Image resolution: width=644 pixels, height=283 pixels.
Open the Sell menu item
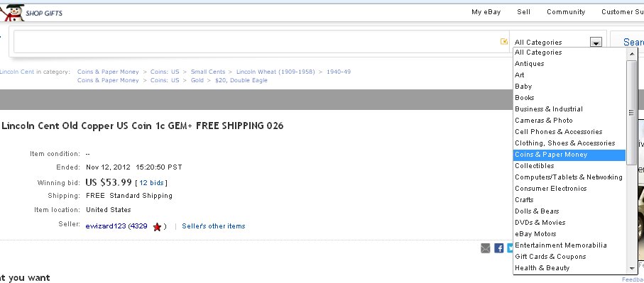pyautogui.click(x=524, y=12)
